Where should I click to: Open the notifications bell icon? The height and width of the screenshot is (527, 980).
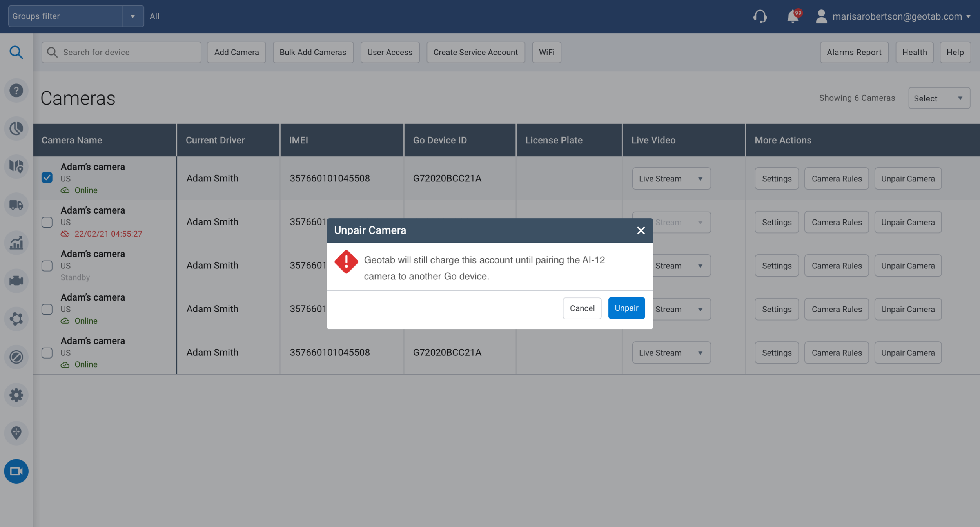coord(793,16)
